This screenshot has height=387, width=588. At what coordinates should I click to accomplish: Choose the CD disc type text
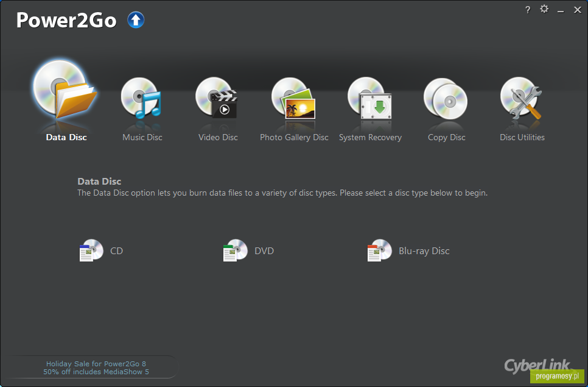[117, 250]
